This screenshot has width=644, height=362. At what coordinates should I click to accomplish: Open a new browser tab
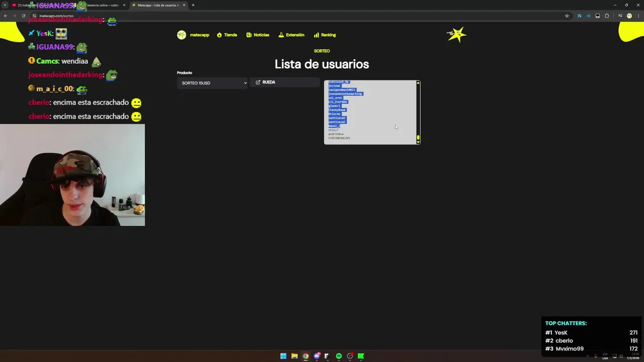193,5
